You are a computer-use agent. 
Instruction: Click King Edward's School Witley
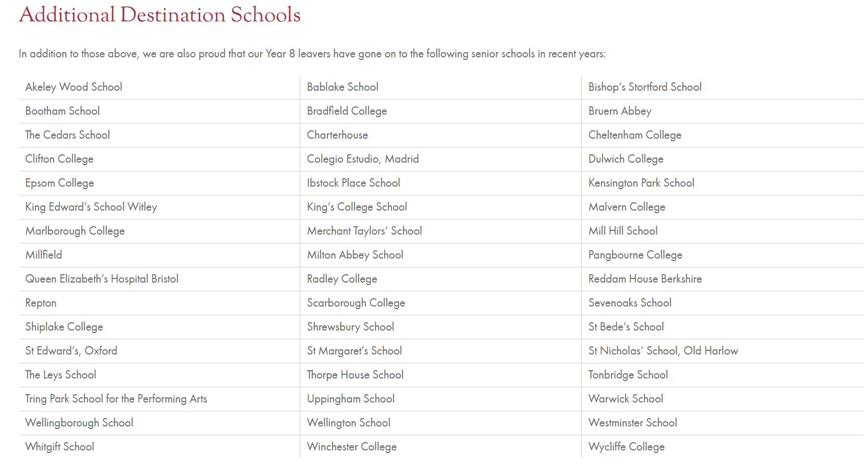91,207
